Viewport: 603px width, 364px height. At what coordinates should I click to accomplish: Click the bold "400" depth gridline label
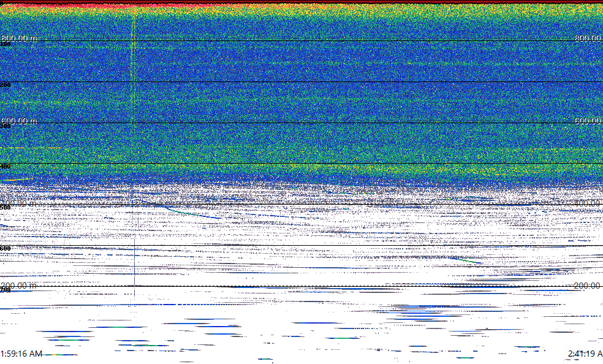[x=6, y=167]
